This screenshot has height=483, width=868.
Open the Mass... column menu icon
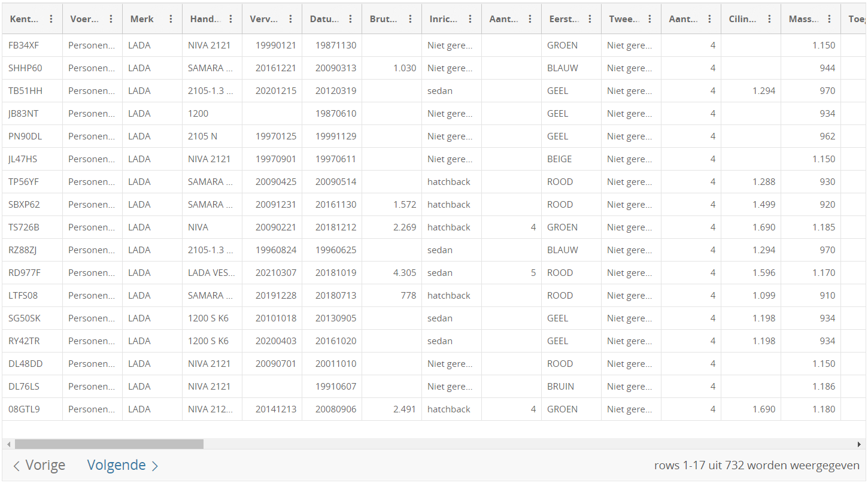coord(829,19)
